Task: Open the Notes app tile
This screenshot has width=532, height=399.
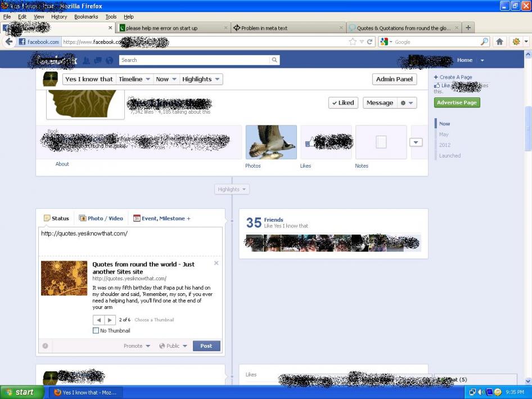Action: (381, 142)
